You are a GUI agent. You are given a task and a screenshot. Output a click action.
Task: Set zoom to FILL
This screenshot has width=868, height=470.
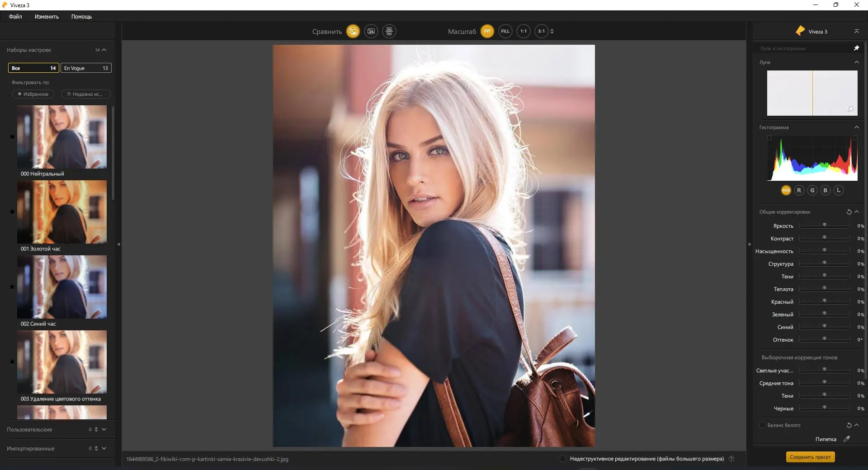coord(505,31)
